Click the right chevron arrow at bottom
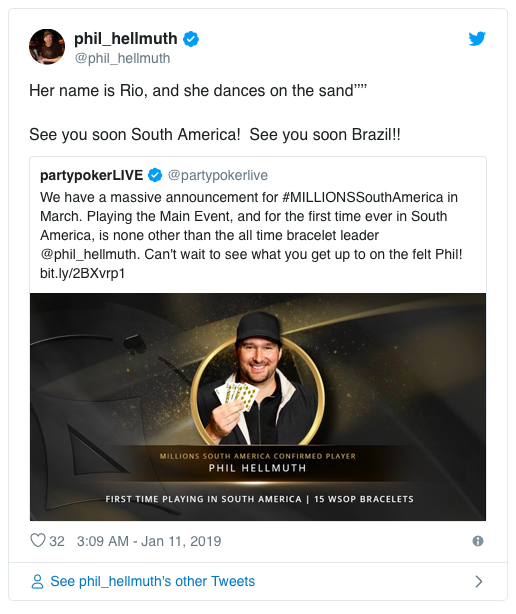 (478, 581)
